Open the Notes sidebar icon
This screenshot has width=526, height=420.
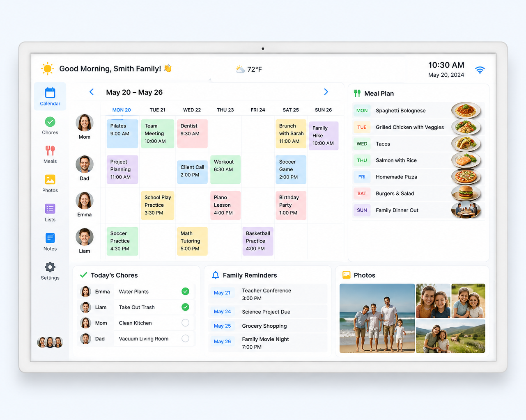50,238
